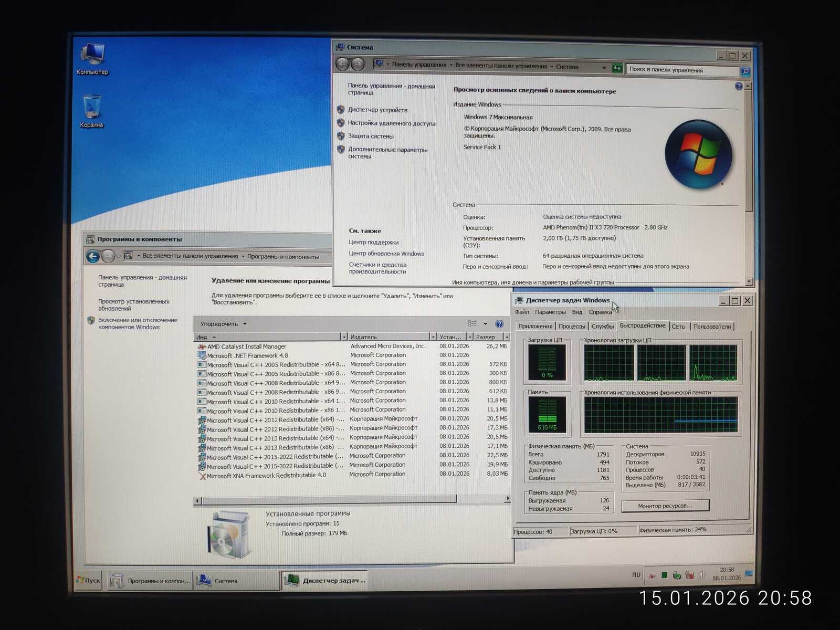This screenshot has width=840, height=630.
Task: Click the network icon in the system tray
Action: point(689,575)
